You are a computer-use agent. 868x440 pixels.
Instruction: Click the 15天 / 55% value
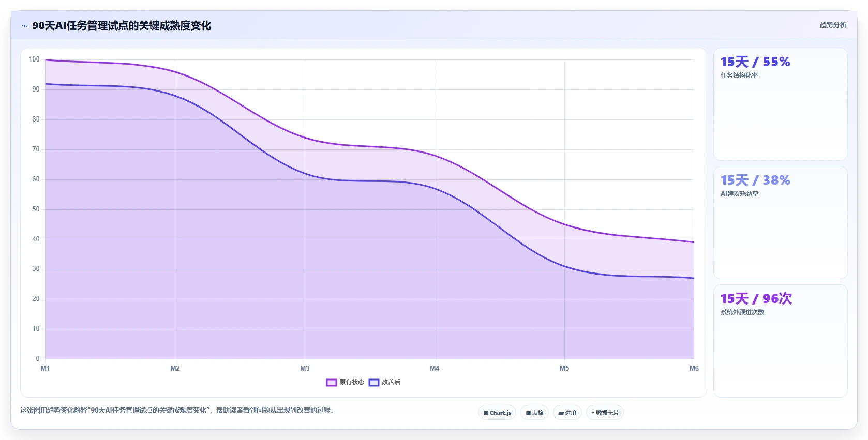[755, 62]
